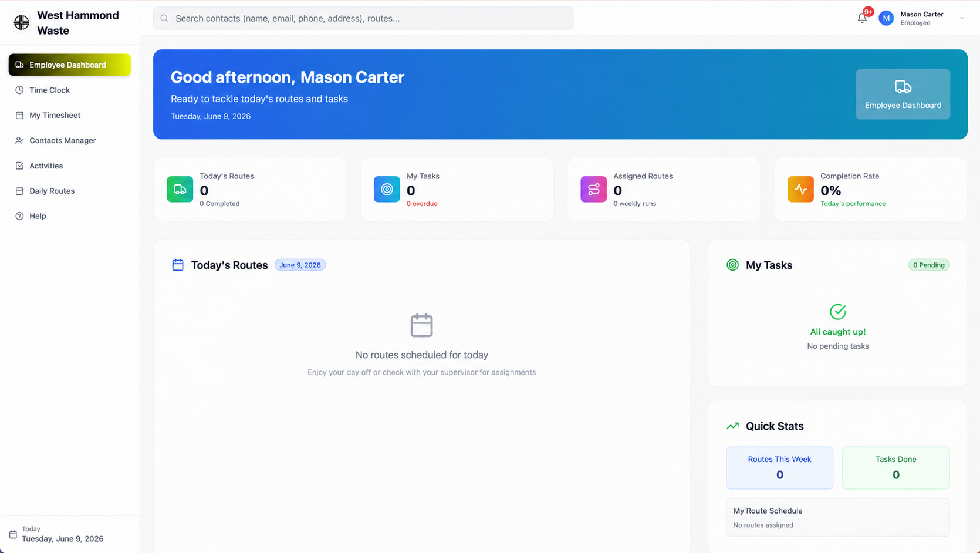Click the My Route Schedule box

coord(838,517)
